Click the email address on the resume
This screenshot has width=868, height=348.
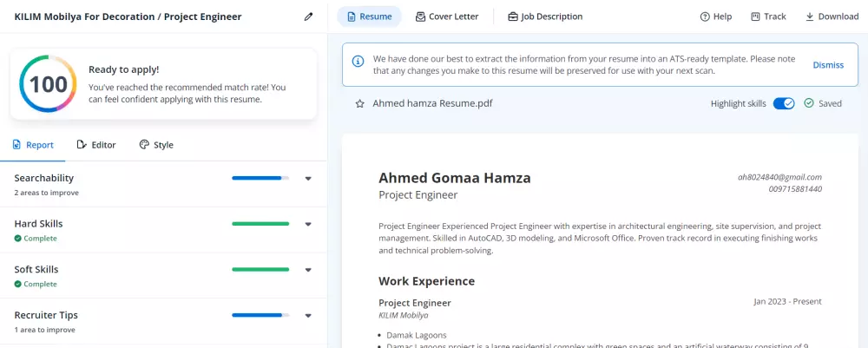(x=779, y=177)
